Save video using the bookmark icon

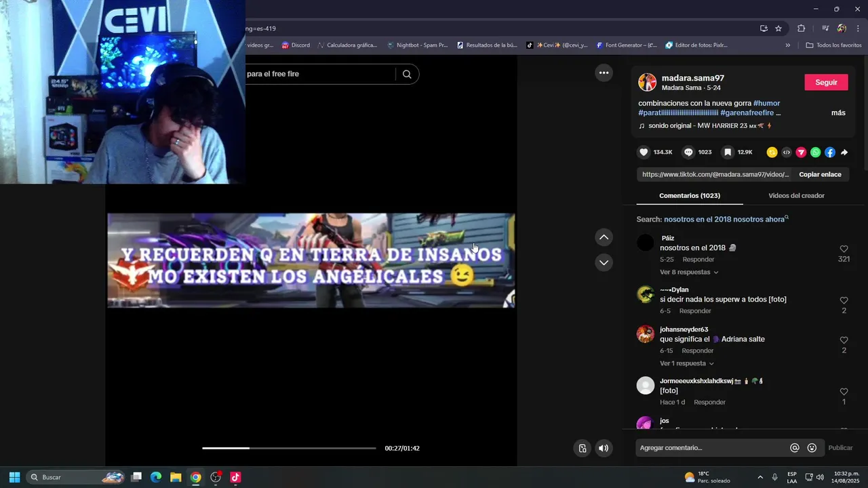click(x=728, y=152)
